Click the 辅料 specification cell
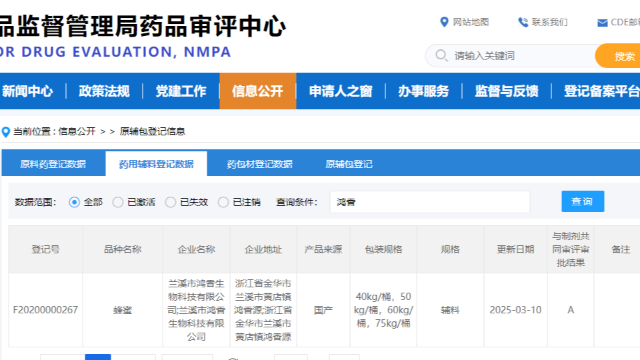The image size is (640, 360). [450, 310]
